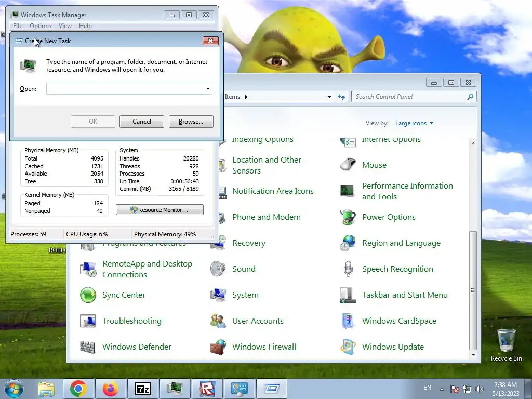This screenshot has width=532, height=399.
Task: Click the Control Panel refresh button
Action: 341,97
